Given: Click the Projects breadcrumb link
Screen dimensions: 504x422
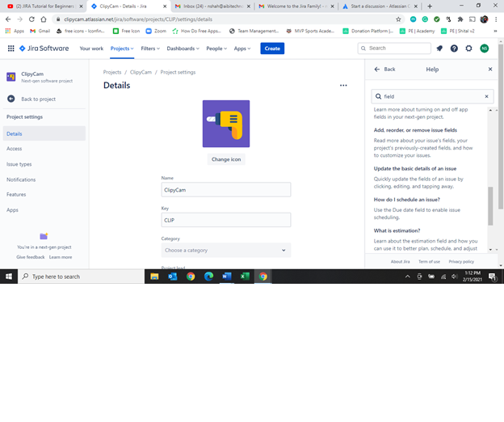Looking at the screenshot, I should 112,72.
